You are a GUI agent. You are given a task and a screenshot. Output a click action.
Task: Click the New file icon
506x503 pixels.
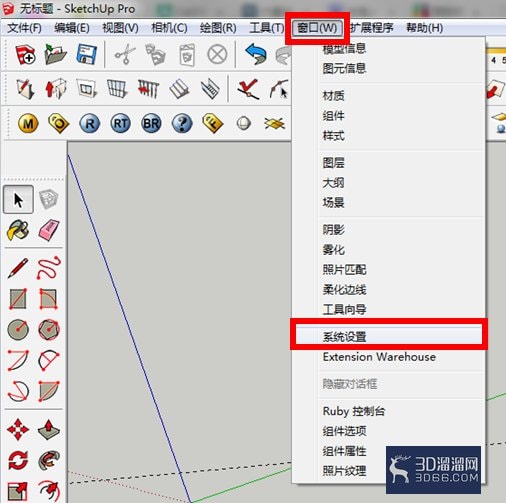coord(25,54)
